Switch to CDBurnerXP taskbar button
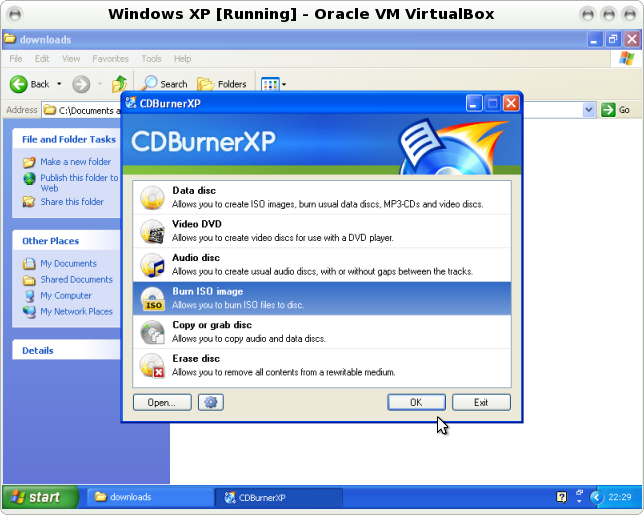The height and width of the screenshot is (515, 644). 278,497
